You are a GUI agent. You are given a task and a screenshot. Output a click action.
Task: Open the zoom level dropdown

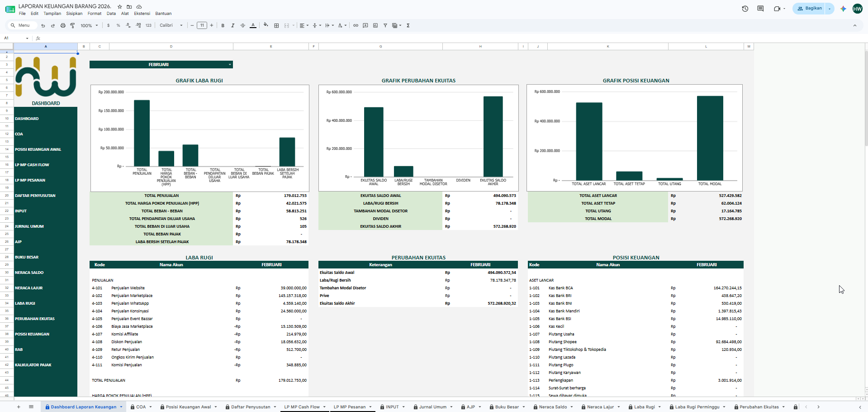tap(89, 26)
